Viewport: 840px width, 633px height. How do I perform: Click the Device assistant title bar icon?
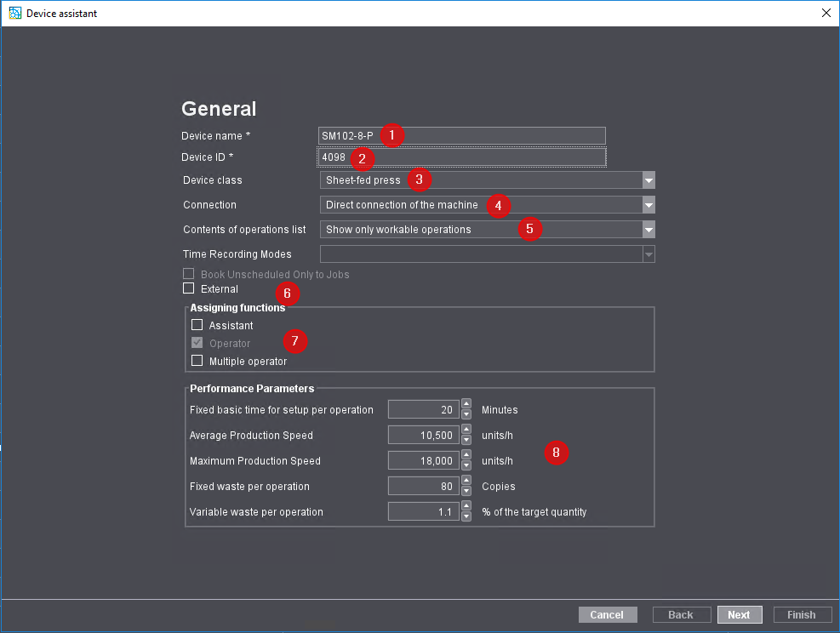(x=14, y=13)
